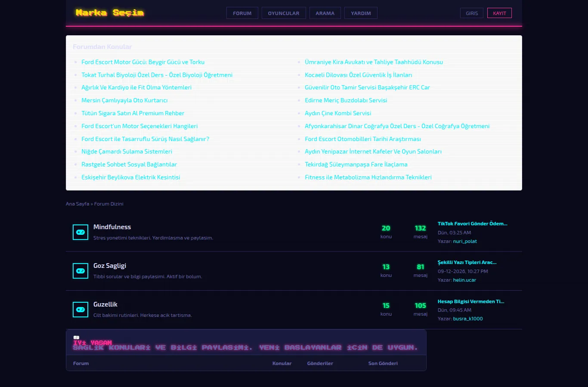Open Eskişehir Beylikova Elektrik Kesintisi topic

pyautogui.click(x=131, y=177)
